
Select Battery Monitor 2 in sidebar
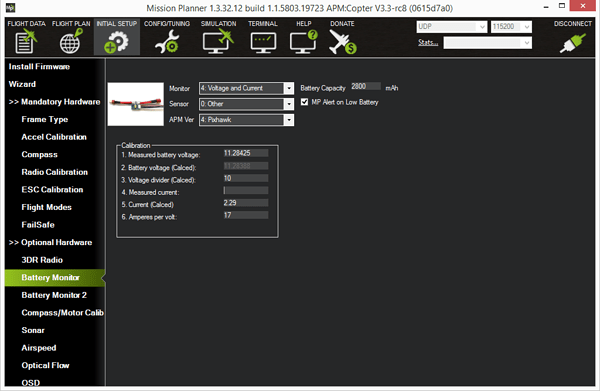coord(54,295)
